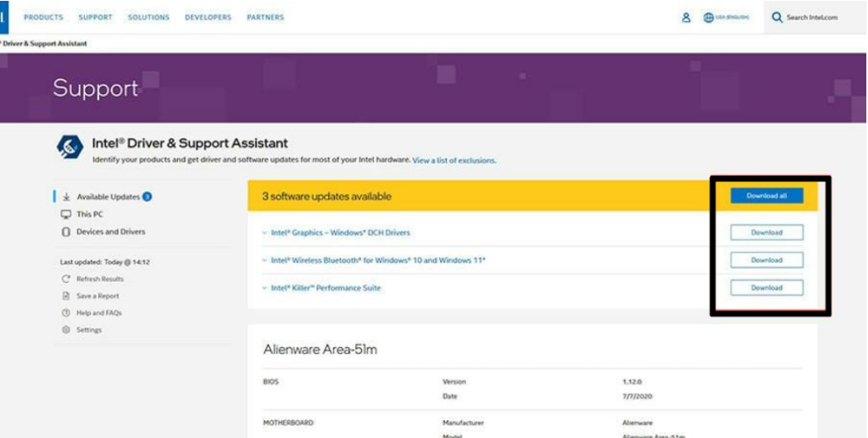Click the Alienware Area-51m heading
Screen dimensions: 868x438
pos(320,350)
